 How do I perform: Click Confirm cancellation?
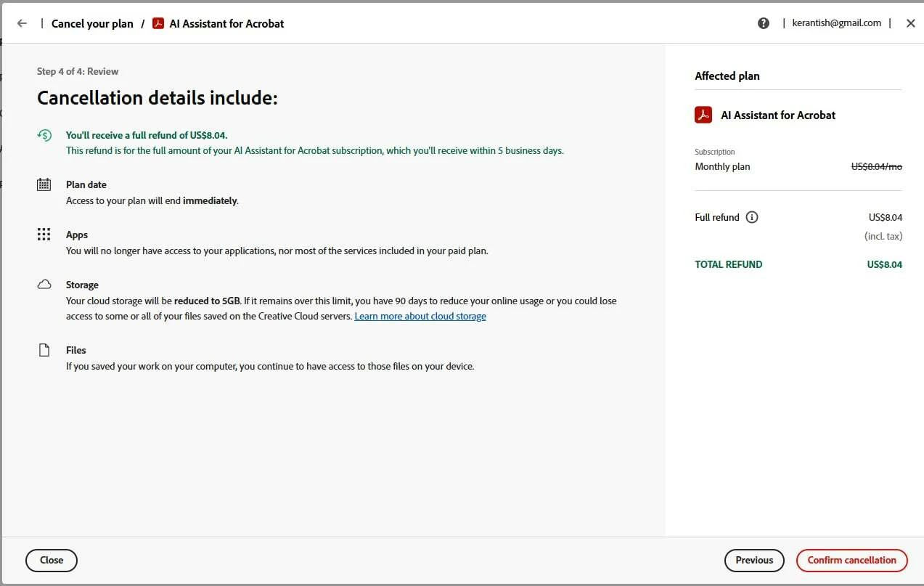coord(852,561)
